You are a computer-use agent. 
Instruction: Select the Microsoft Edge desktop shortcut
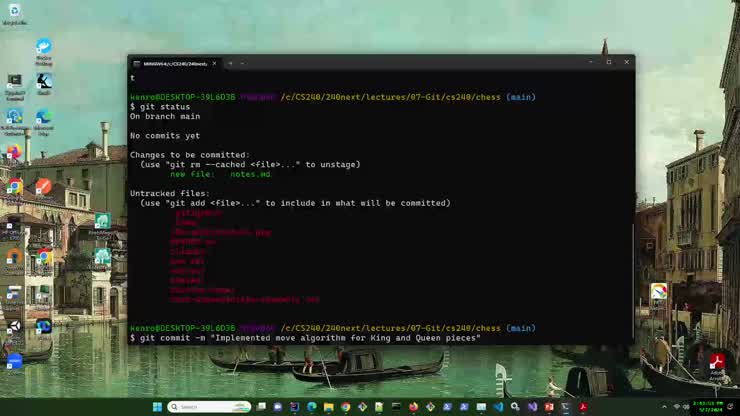pyautogui.click(x=43, y=122)
